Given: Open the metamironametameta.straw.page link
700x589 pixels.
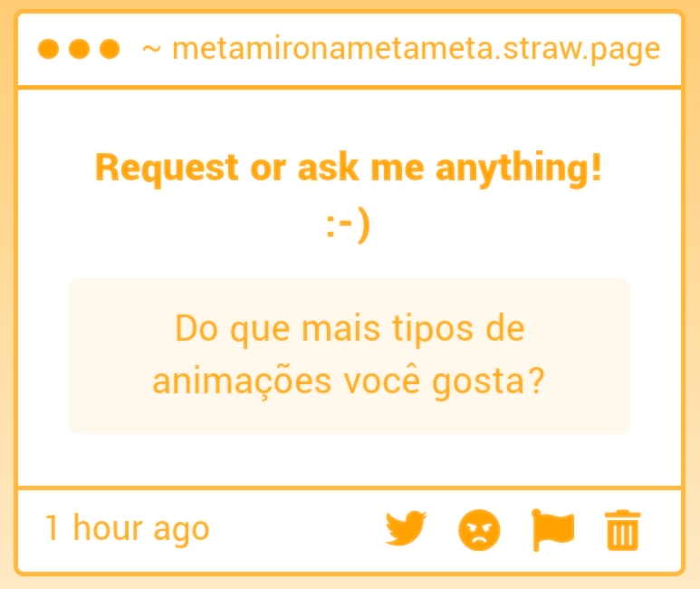Looking at the screenshot, I should 416,49.
